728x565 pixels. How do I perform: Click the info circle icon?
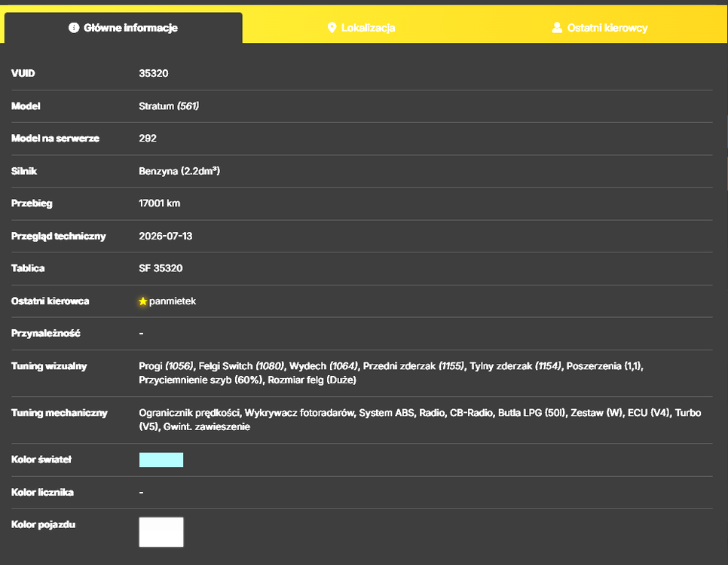tap(74, 28)
